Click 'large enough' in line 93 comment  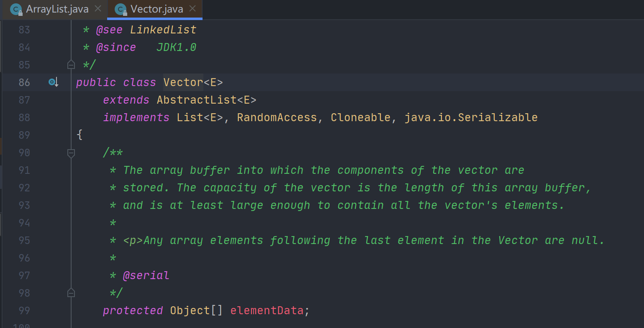(270, 205)
